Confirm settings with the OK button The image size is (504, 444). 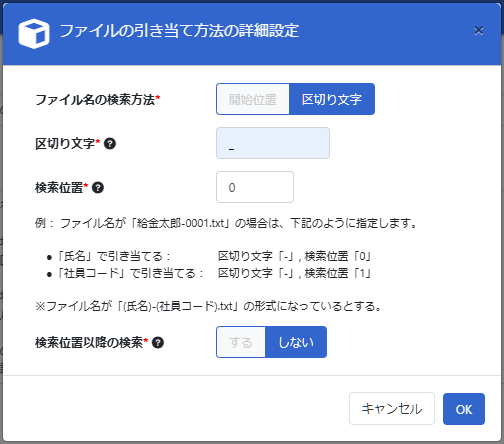pyautogui.click(x=464, y=409)
